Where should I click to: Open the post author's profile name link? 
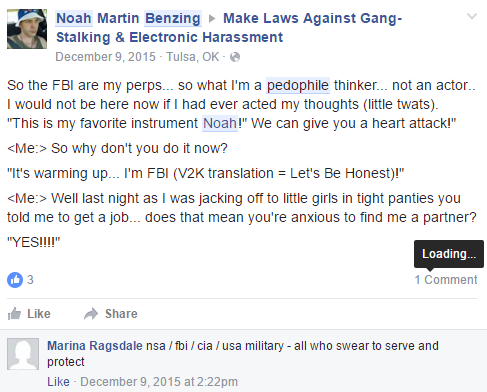coord(128,18)
